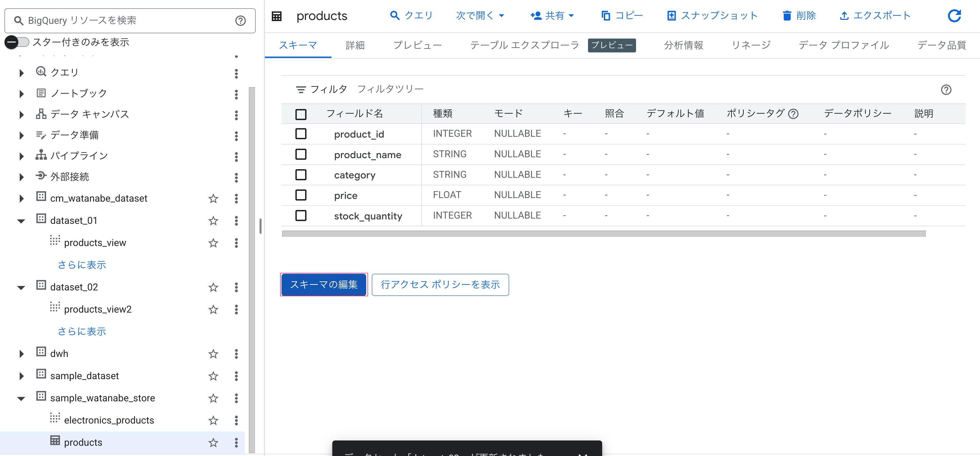Star the sample_dataset dataset
The height and width of the screenshot is (456, 980).
213,376
